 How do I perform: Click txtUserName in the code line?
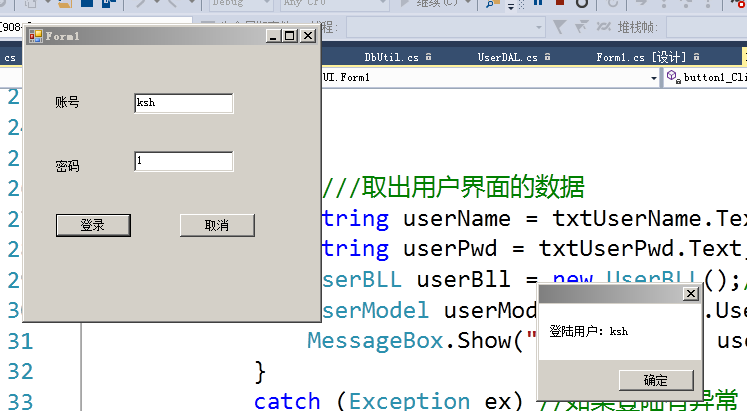click(x=626, y=219)
